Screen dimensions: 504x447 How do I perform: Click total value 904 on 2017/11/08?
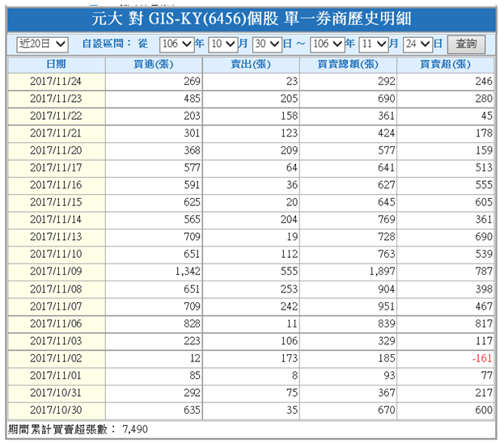[x=387, y=289]
